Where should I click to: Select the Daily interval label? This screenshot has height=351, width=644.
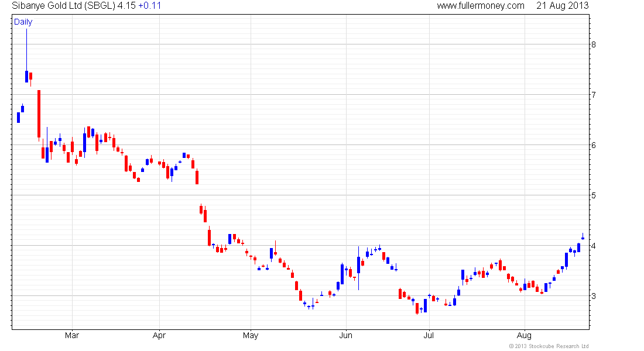tap(23, 22)
